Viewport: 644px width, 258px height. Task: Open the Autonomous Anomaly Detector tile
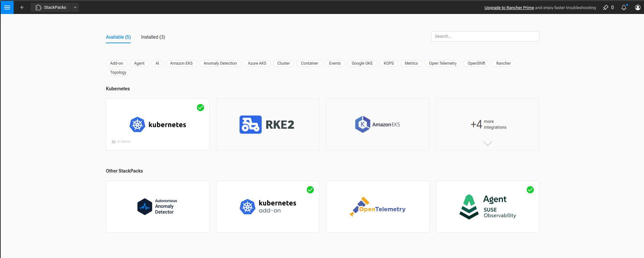(158, 207)
